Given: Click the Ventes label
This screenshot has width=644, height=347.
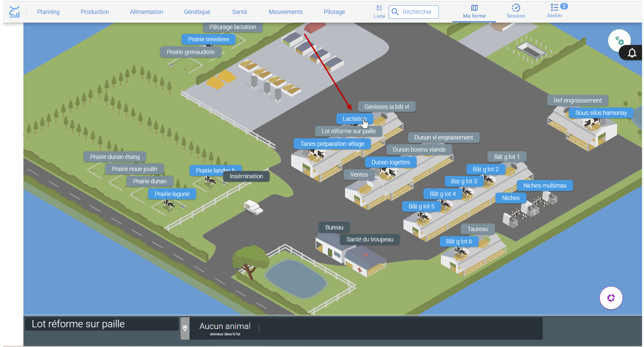Looking at the screenshot, I should click(359, 175).
